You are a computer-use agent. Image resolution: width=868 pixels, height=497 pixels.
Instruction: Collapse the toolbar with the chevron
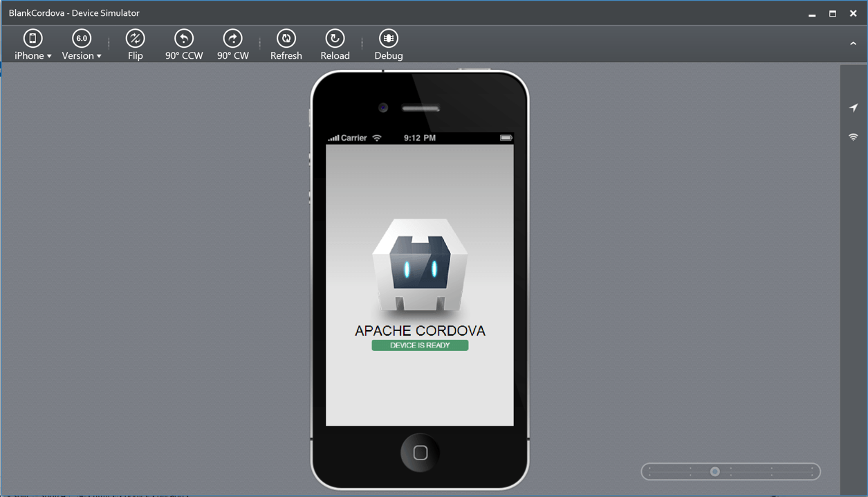(x=853, y=44)
